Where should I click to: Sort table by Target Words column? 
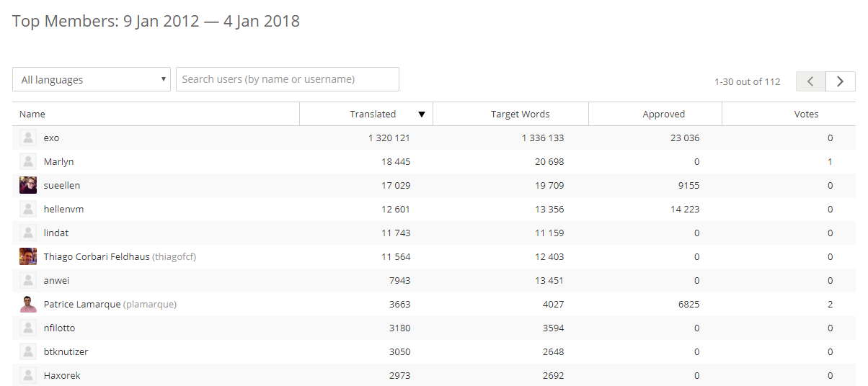(x=520, y=114)
